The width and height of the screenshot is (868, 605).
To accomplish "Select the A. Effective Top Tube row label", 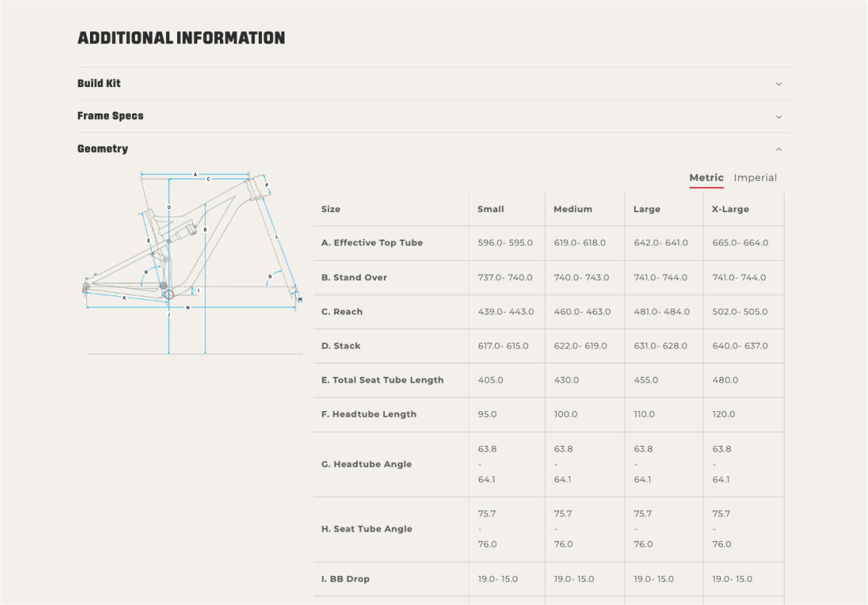I will click(372, 243).
